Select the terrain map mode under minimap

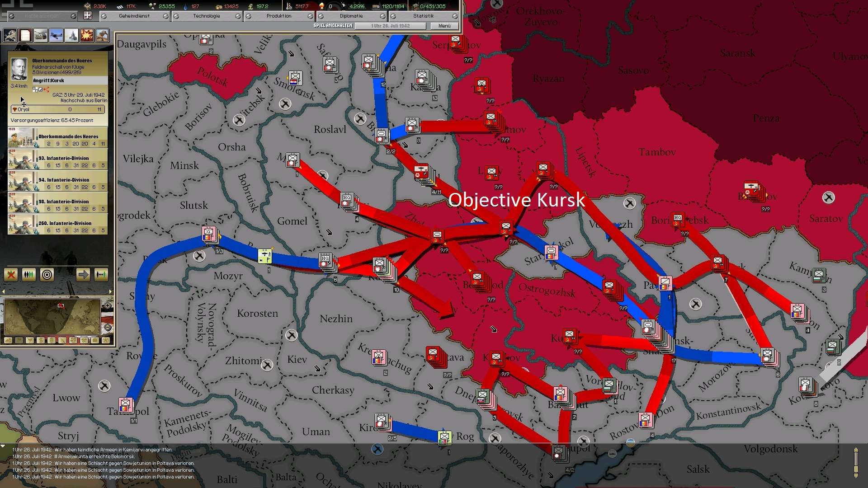8,340
